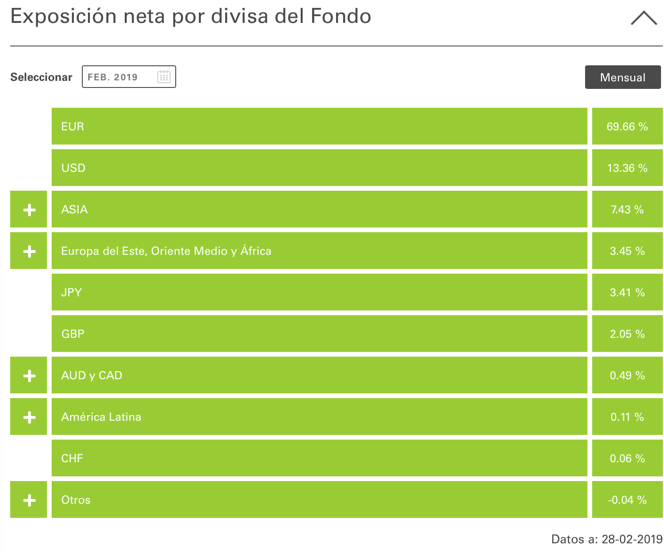The height and width of the screenshot is (552, 664).
Task: Click the calendar icon in date field
Action: [164, 77]
